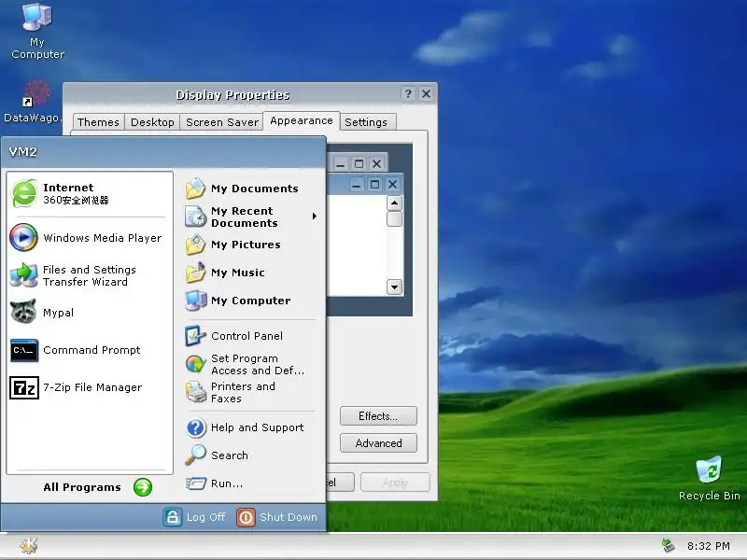Open the DataWagon desktop shortcut
The height and width of the screenshot is (560, 747).
point(32,102)
